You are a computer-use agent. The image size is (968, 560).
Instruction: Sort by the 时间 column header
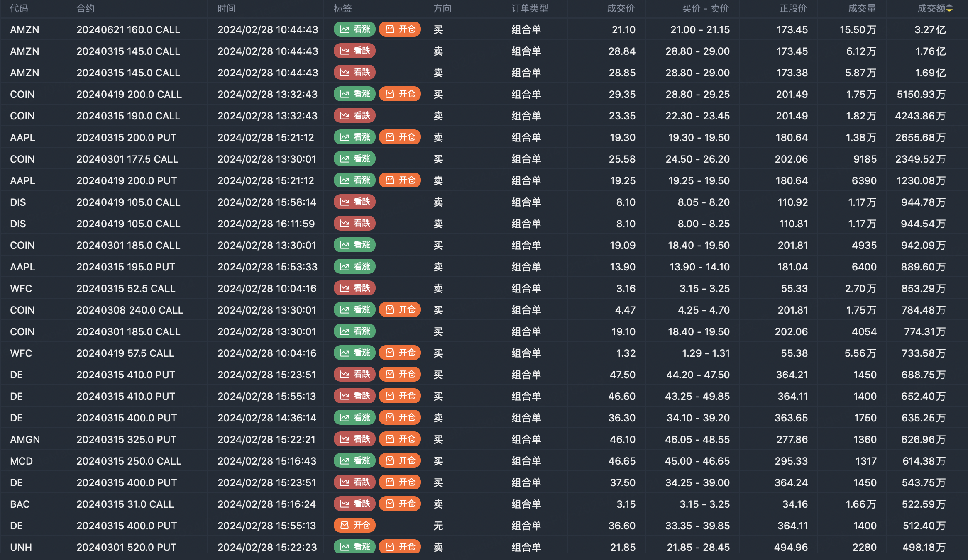tap(227, 8)
